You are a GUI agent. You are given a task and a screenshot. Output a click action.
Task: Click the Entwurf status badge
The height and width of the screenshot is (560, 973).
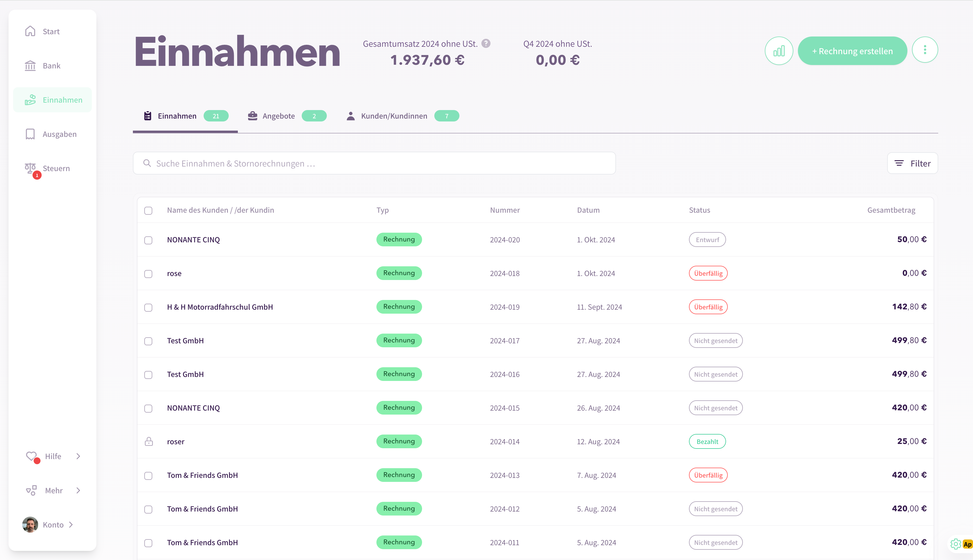point(707,239)
